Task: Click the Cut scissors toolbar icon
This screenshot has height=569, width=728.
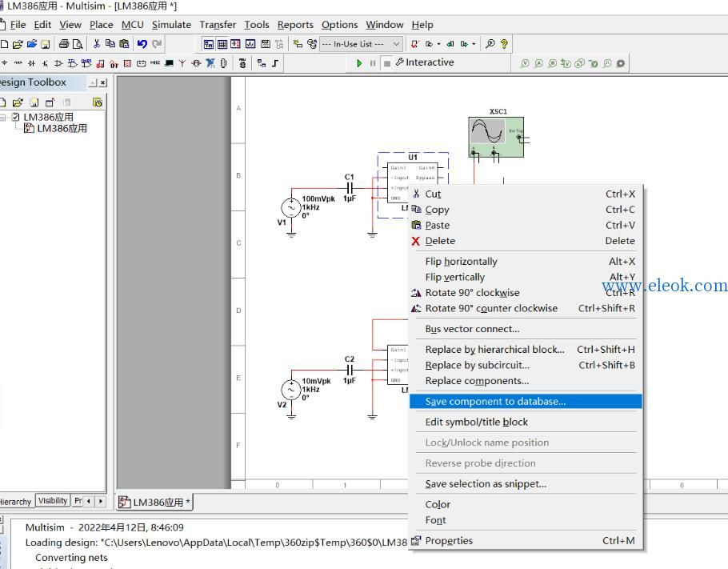Action: [97, 44]
